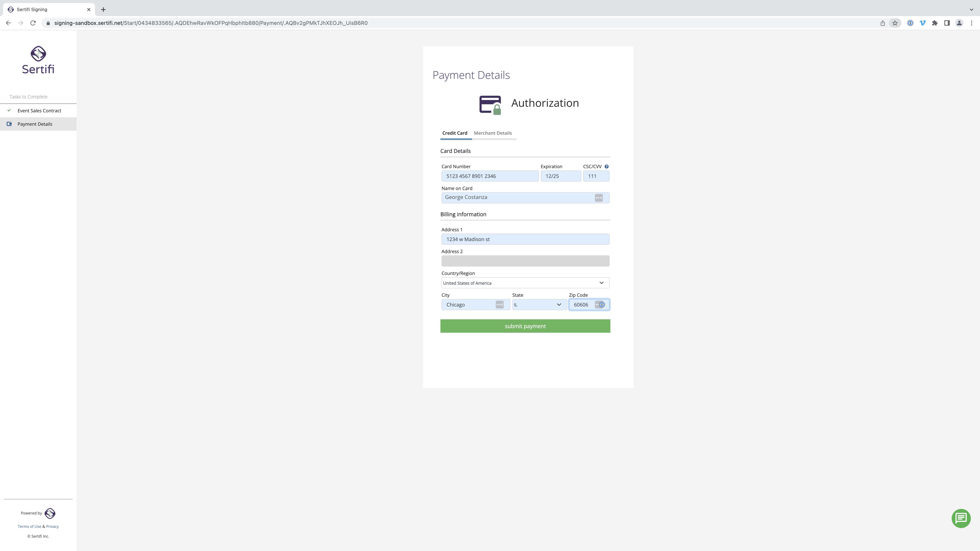Click the submit payment button
Viewport: 980px width, 551px height.
(x=525, y=326)
